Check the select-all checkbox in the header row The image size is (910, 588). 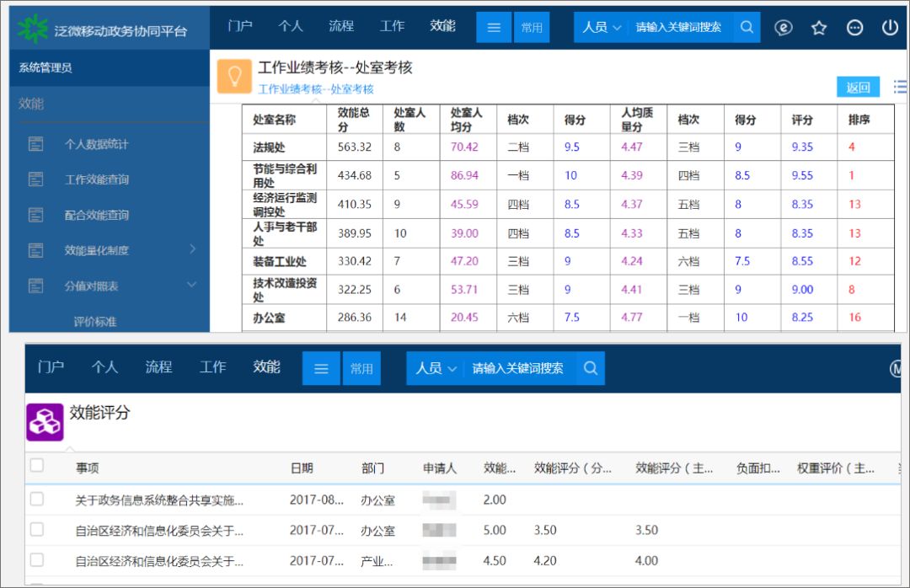point(36,467)
